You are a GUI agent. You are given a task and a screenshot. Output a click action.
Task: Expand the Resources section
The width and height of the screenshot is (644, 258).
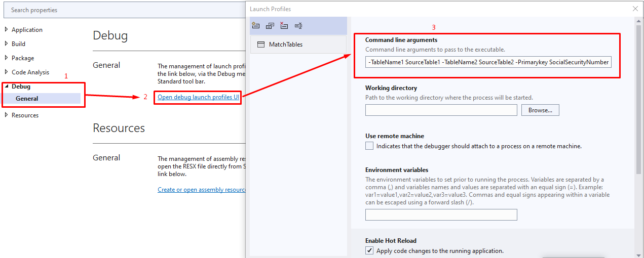(x=7, y=115)
